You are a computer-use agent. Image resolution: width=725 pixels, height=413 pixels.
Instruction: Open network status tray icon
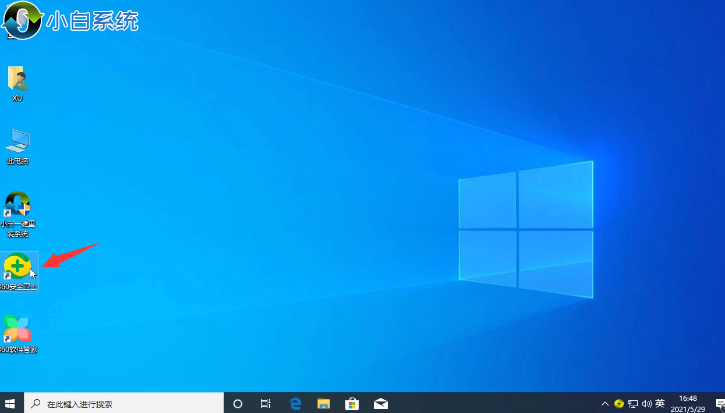pyautogui.click(x=633, y=403)
